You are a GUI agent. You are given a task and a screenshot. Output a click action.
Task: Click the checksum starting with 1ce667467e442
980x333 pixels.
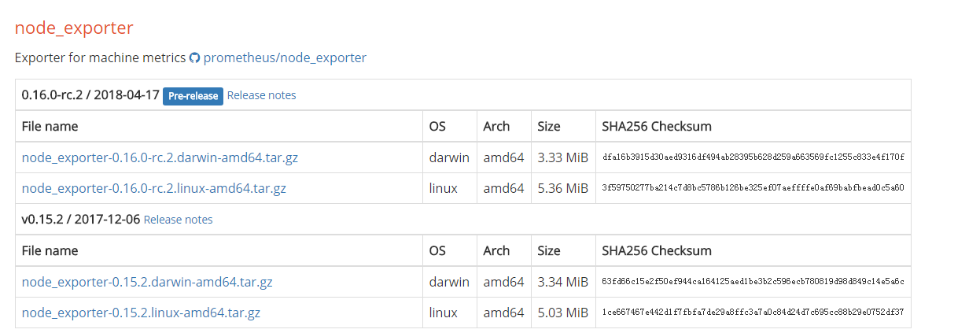(753, 313)
